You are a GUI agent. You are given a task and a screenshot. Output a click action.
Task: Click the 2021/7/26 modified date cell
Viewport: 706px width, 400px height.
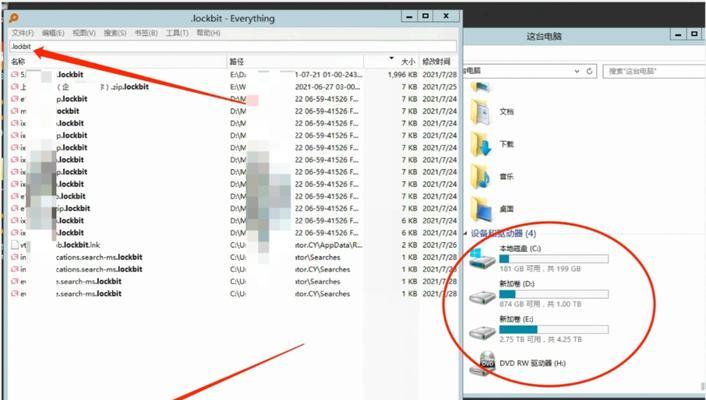(439, 245)
